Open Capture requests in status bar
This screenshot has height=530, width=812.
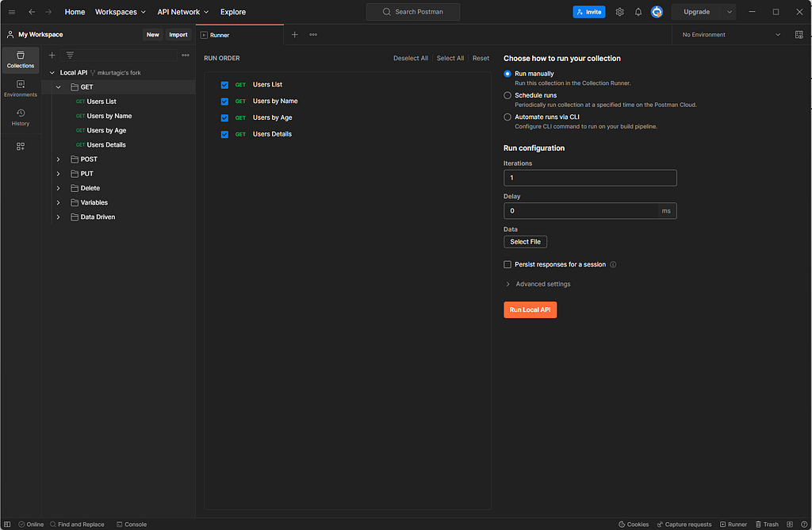(684, 524)
